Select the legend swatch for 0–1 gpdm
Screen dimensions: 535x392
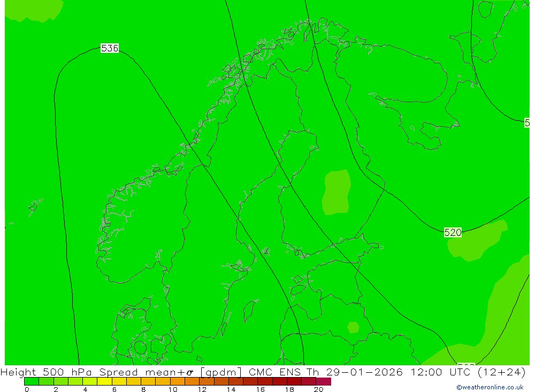click(32, 381)
